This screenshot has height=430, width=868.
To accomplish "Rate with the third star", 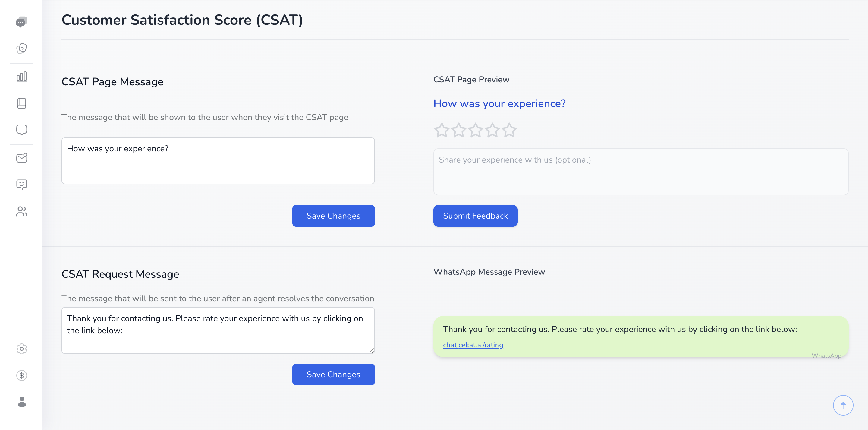I will tap(476, 130).
